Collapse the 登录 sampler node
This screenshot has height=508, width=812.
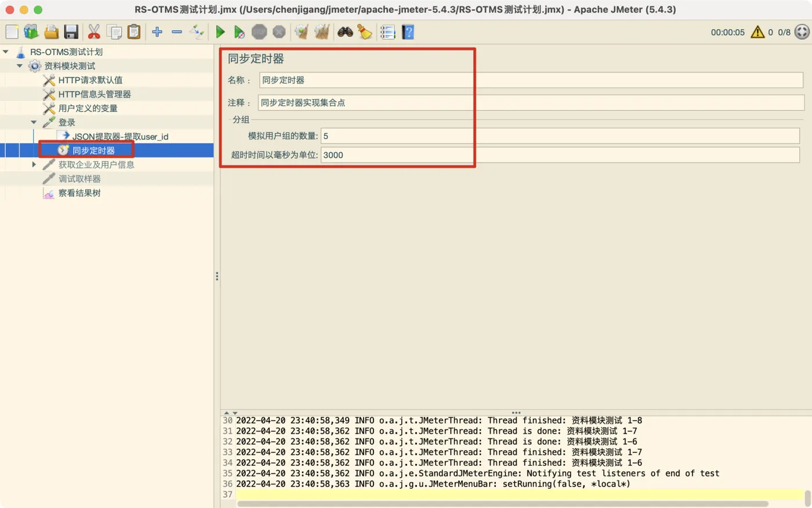(34, 123)
